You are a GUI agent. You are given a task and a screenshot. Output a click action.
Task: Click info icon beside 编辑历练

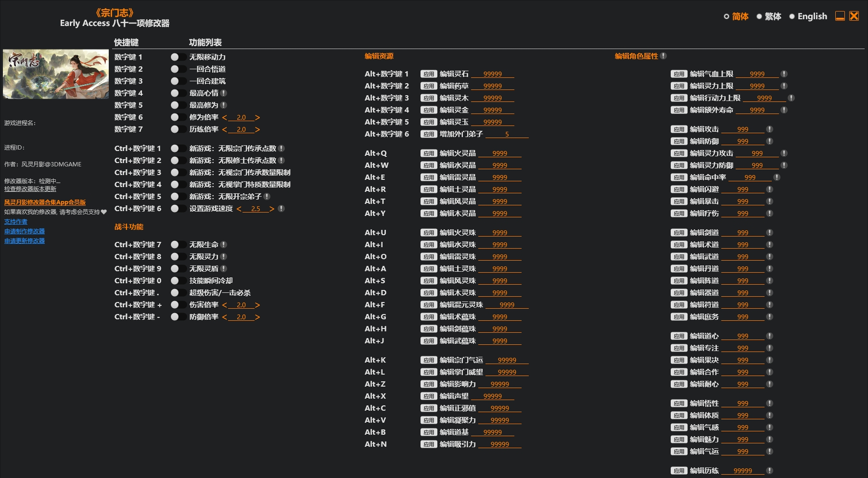pyautogui.click(x=769, y=471)
